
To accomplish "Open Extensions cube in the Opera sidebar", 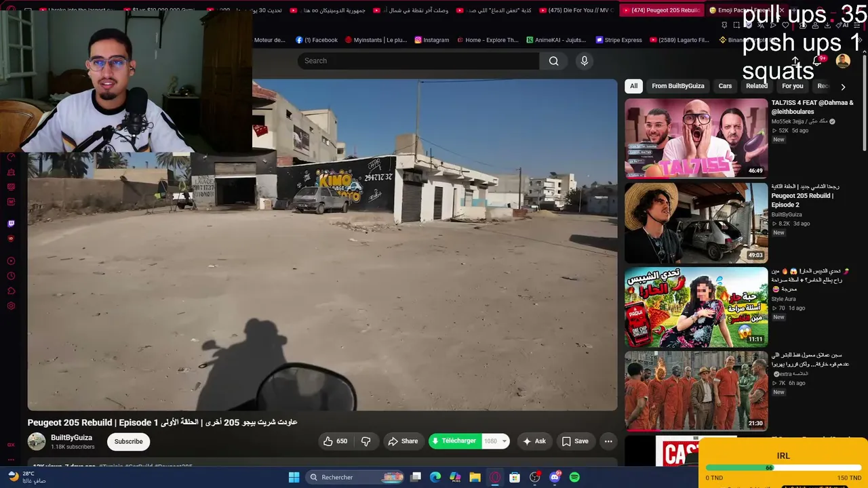I will point(11,291).
